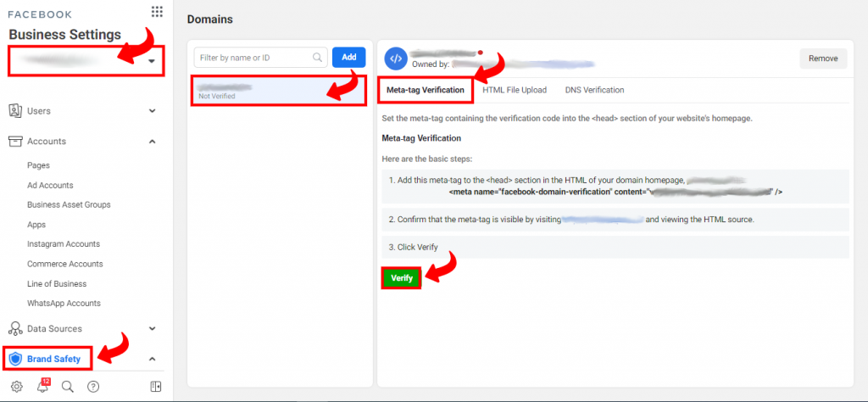The height and width of the screenshot is (402, 868).
Task: Click the Users label in sidebar
Action: click(x=39, y=111)
